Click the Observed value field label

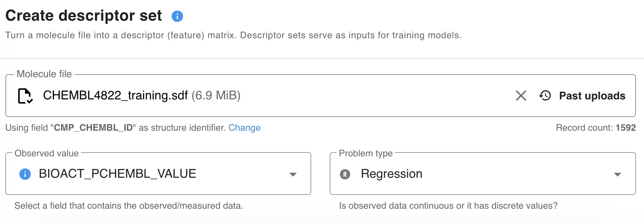[x=47, y=153]
